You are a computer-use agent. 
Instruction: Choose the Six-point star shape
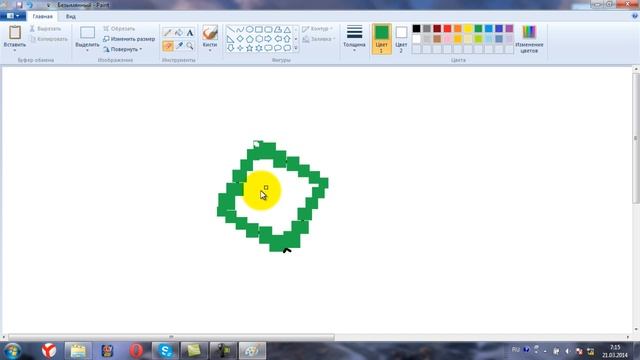[x=259, y=48]
